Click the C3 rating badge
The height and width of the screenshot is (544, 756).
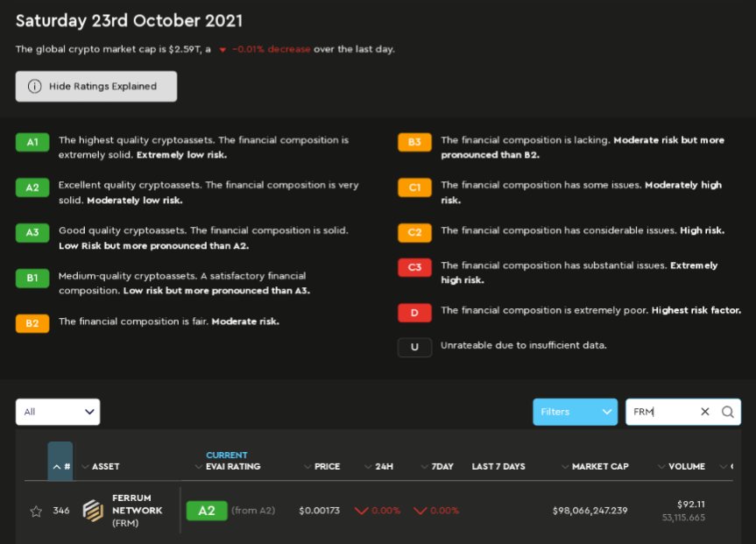point(414,267)
